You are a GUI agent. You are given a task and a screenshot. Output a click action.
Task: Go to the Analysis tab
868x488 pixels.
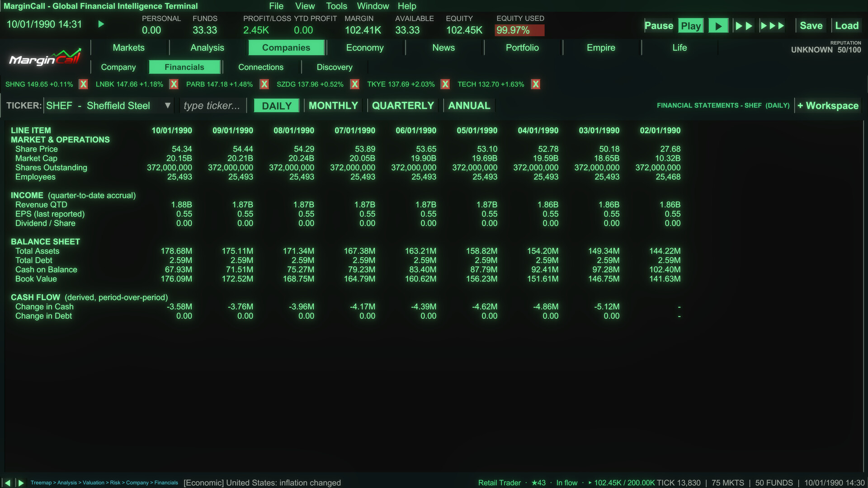[208, 47]
